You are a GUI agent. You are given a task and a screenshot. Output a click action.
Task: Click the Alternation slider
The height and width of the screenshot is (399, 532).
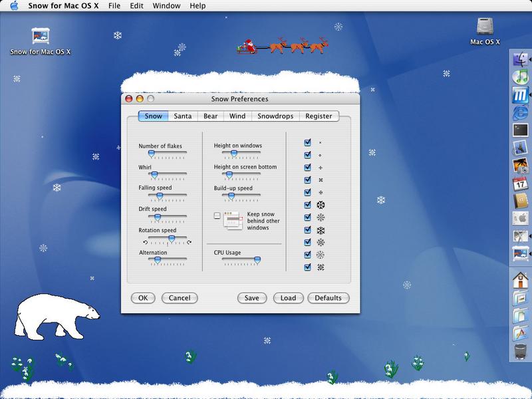pyautogui.click(x=168, y=260)
